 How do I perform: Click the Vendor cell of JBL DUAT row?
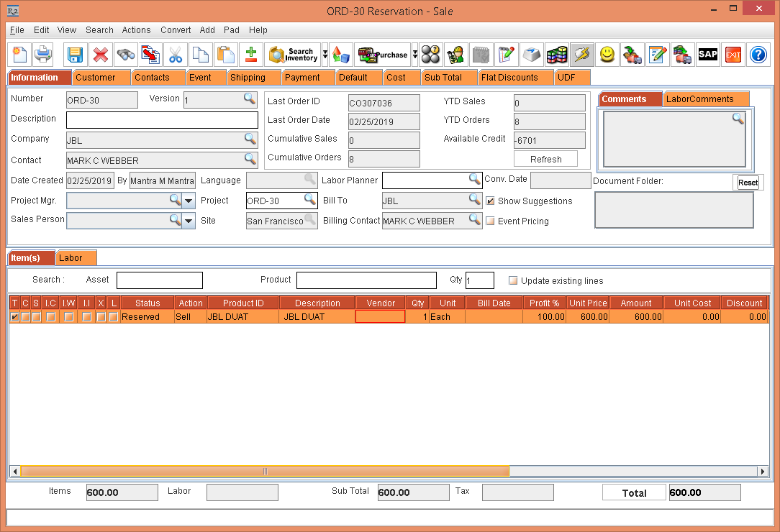[380, 317]
